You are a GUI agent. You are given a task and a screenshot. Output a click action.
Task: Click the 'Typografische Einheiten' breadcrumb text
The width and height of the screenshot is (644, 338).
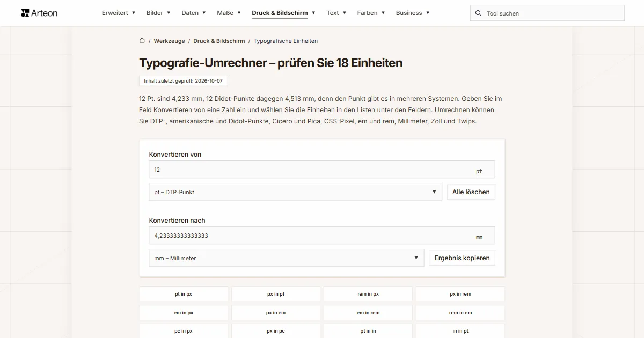pos(286,41)
